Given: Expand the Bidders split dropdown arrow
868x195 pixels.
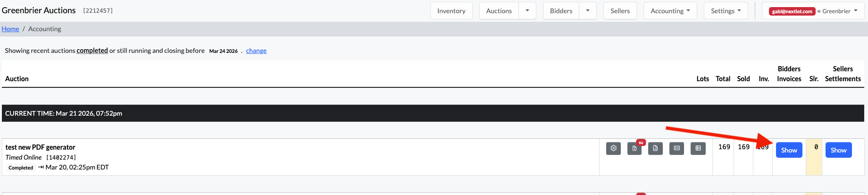Looking at the screenshot, I should pos(588,11).
